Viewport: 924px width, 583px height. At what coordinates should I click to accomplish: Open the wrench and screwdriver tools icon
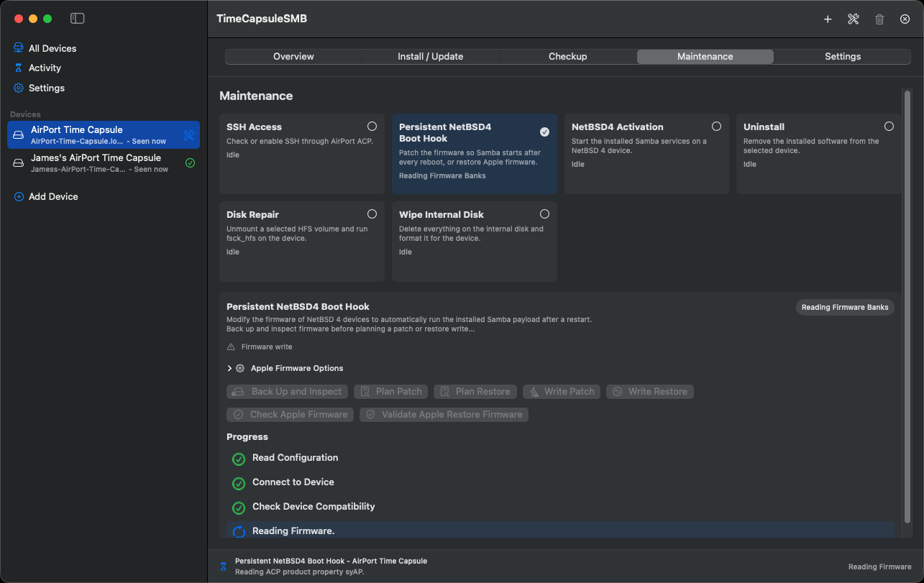pos(854,19)
